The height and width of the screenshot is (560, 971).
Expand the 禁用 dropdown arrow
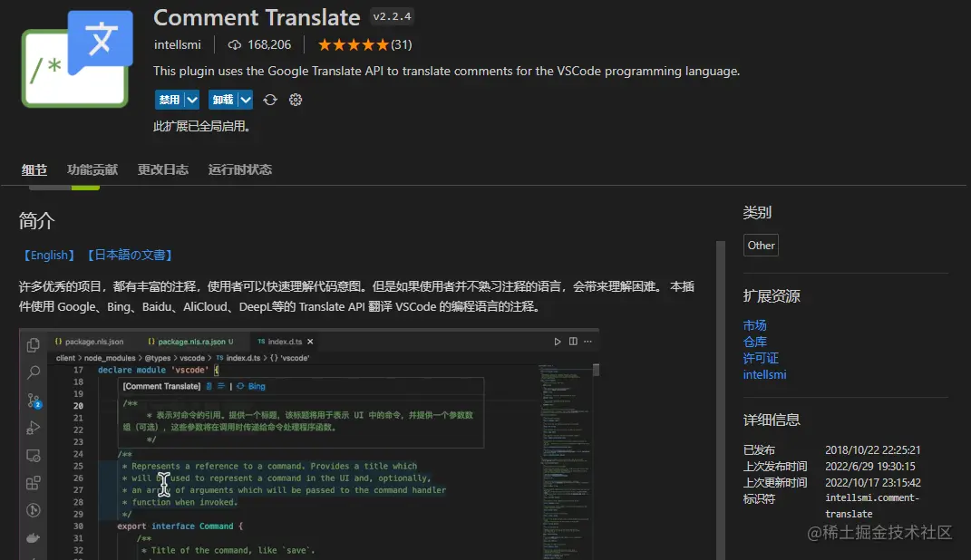pos(192,100)
